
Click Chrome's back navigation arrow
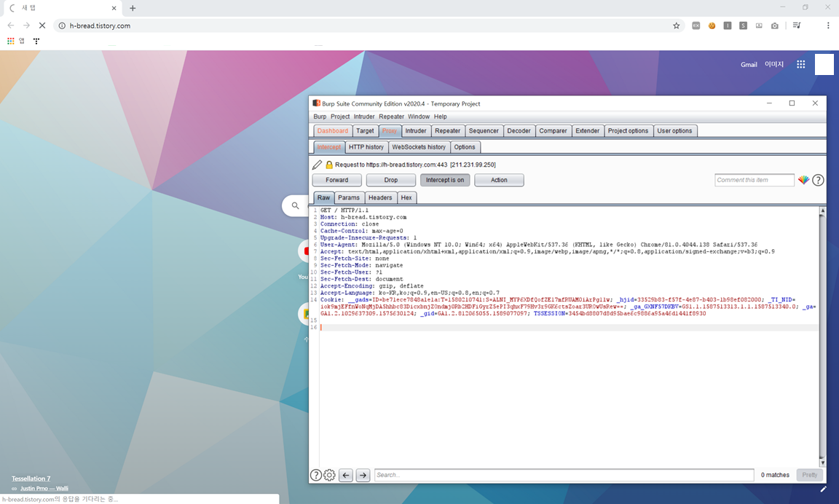[x=11, y=25]
